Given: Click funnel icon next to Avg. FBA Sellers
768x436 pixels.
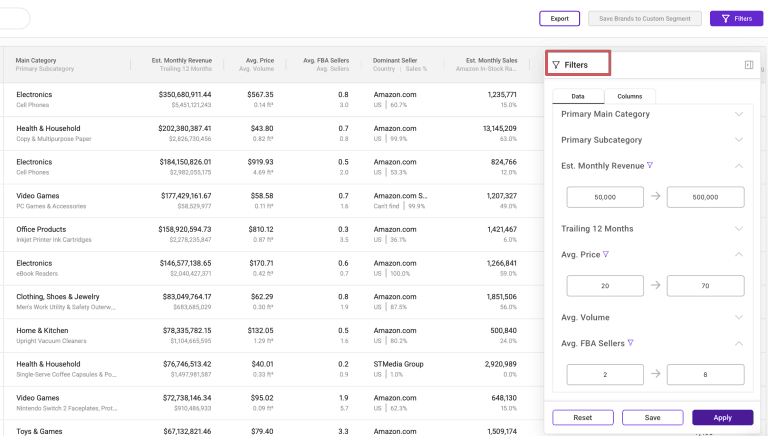Looking at the screenshot, I should pos(630,343).
